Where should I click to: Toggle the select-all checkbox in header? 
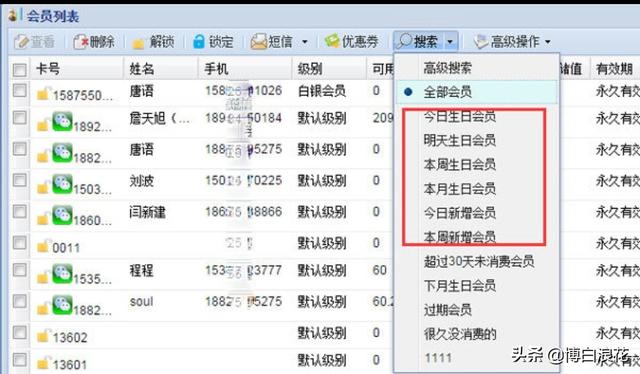click(19, 70)
